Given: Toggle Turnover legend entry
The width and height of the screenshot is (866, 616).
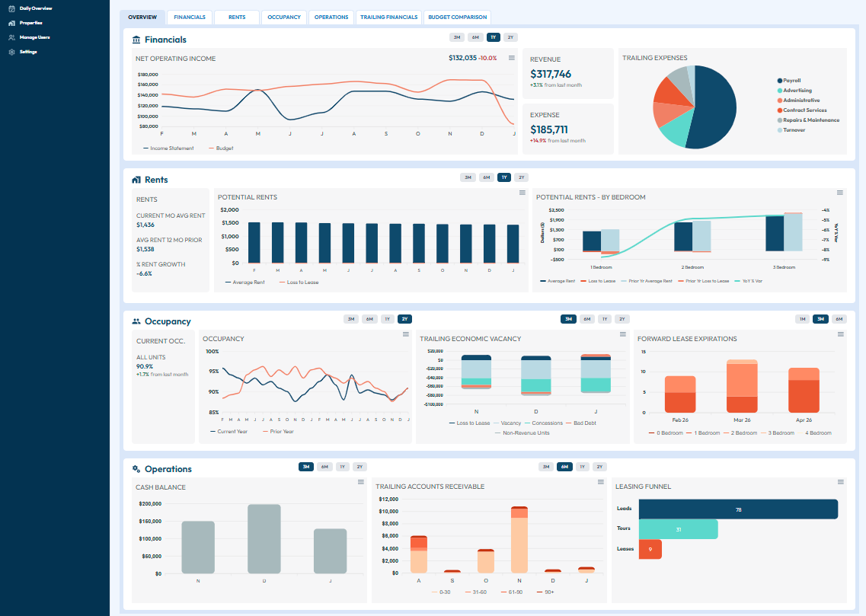Looking at the screenshot, I should click(791, 130).
